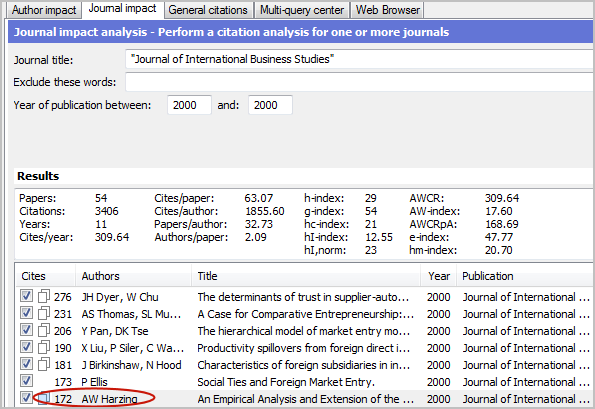Click author name 'P Ellis'

94,382
